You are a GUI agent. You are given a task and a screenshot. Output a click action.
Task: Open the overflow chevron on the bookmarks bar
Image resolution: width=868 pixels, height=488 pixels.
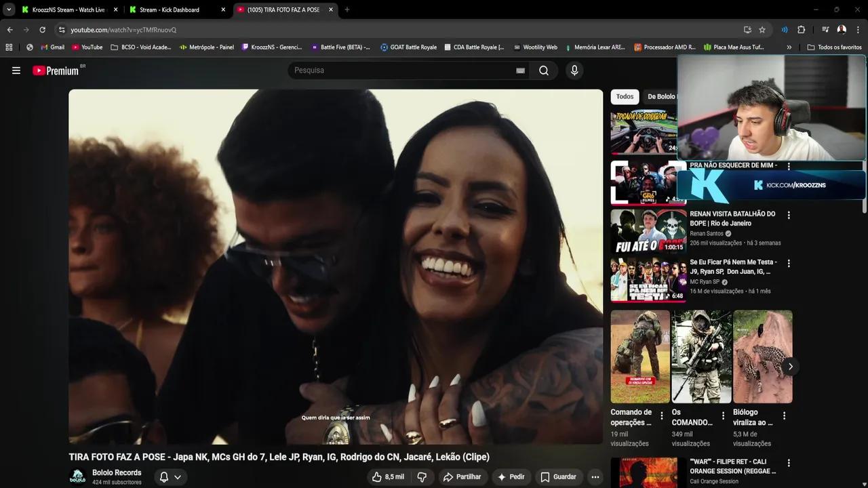coord(789,47)
